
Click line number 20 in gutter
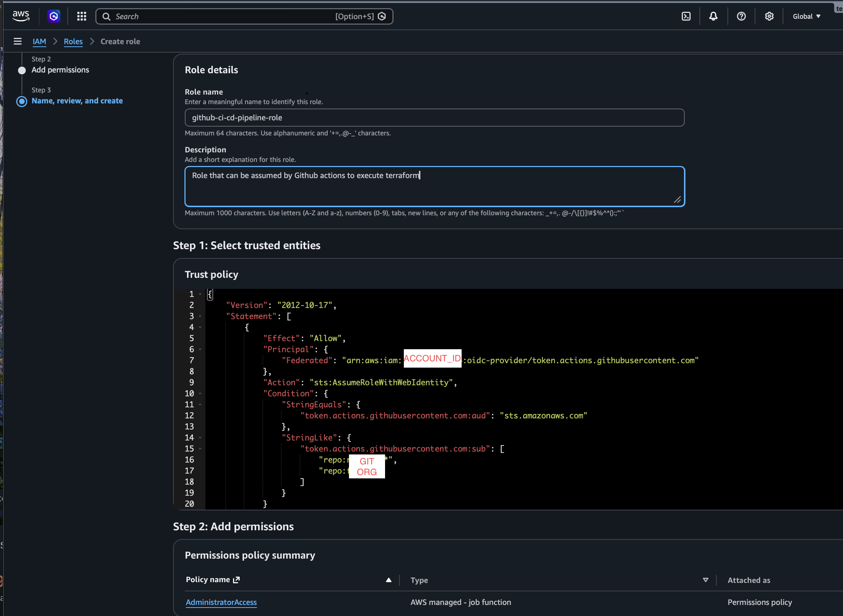[190, 504]
